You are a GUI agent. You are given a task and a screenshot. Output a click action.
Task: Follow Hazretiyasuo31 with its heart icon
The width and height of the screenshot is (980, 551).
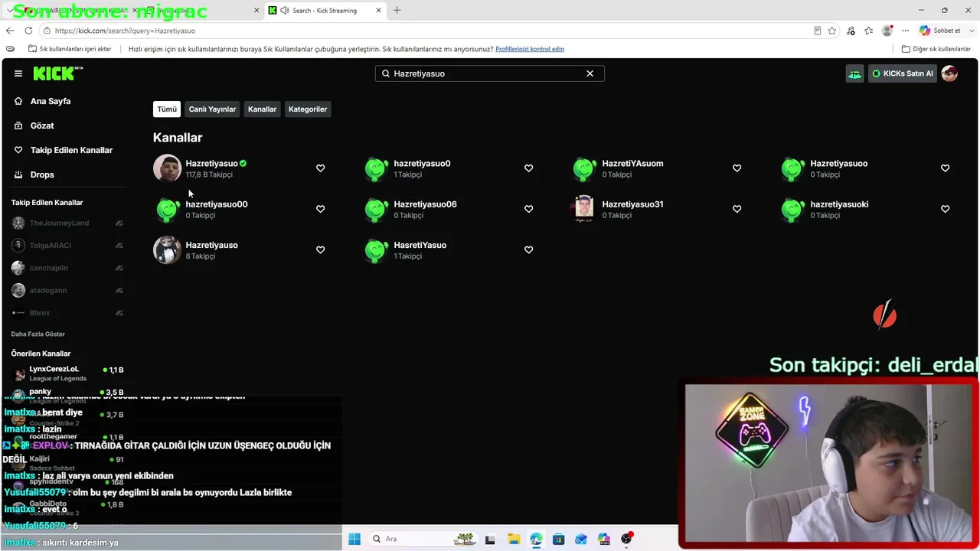click(x=737, y=209)
